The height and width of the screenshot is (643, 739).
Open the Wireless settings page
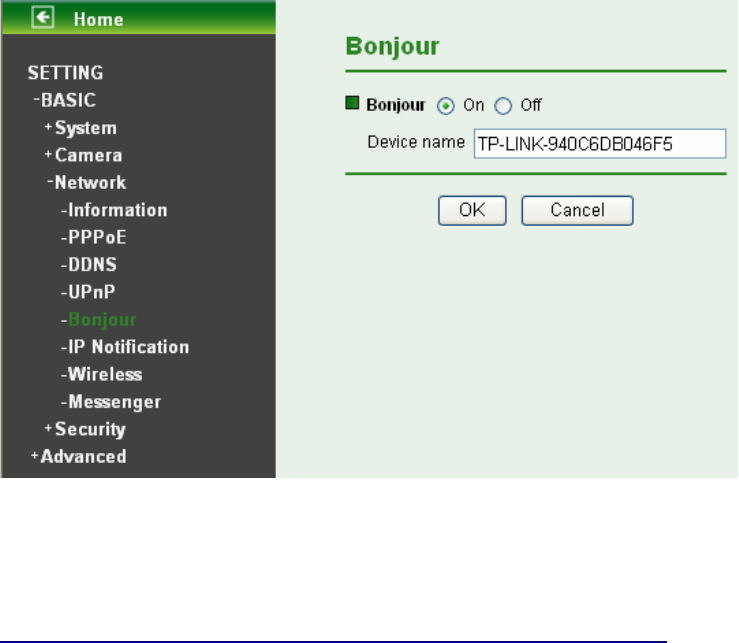pyautogui.click(x=101, y=374)
